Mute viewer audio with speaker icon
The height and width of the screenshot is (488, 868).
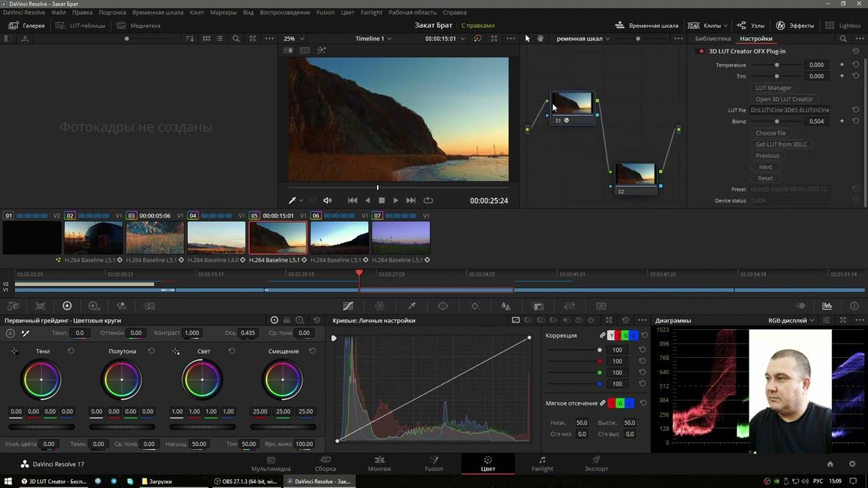328,201
